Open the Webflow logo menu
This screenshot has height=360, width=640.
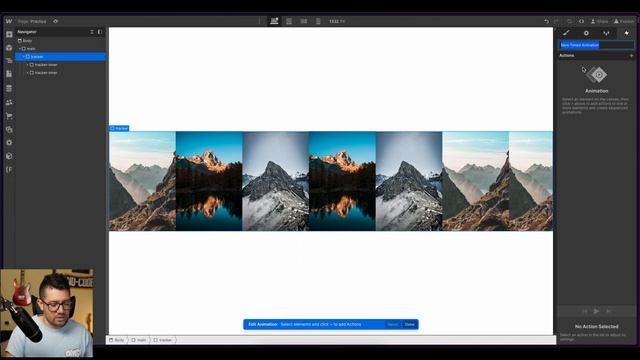pos(9,21)
